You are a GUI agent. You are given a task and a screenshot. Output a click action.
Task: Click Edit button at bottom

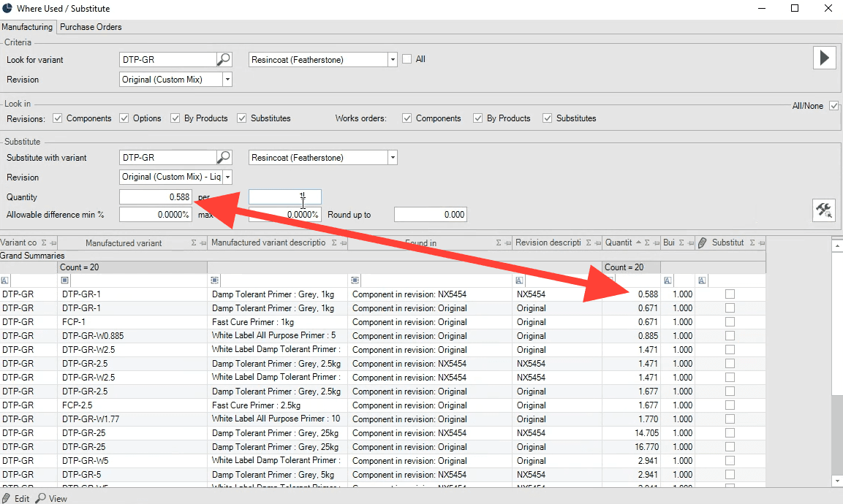pyautogui.click(x=15, y=499)
